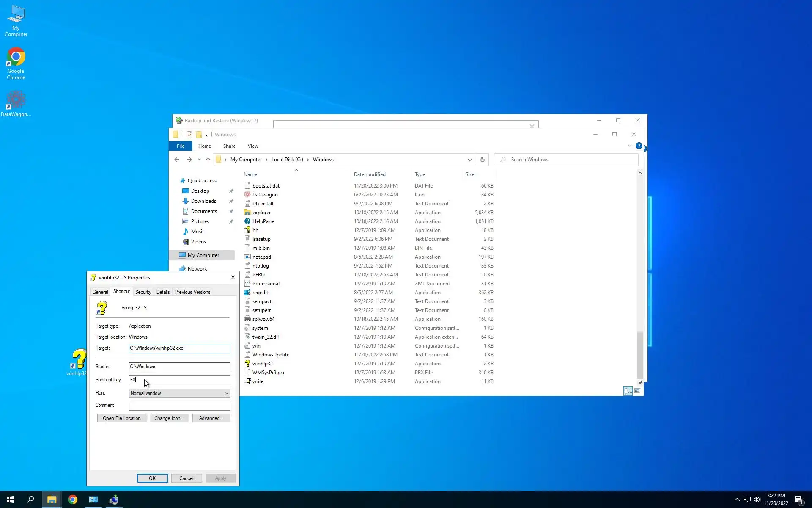Expand the ribbon chevron
The height and width of the screenshot is (508, 812).
[629, 146]
